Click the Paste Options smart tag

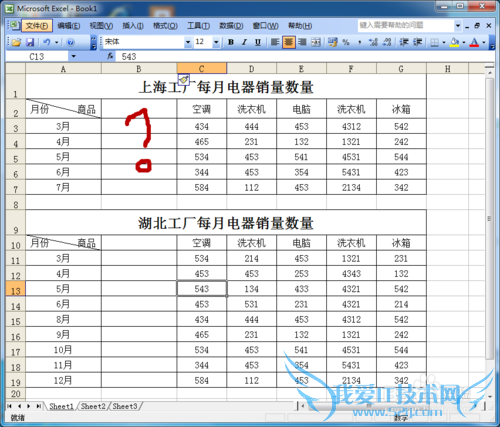(x=184, y=80)
